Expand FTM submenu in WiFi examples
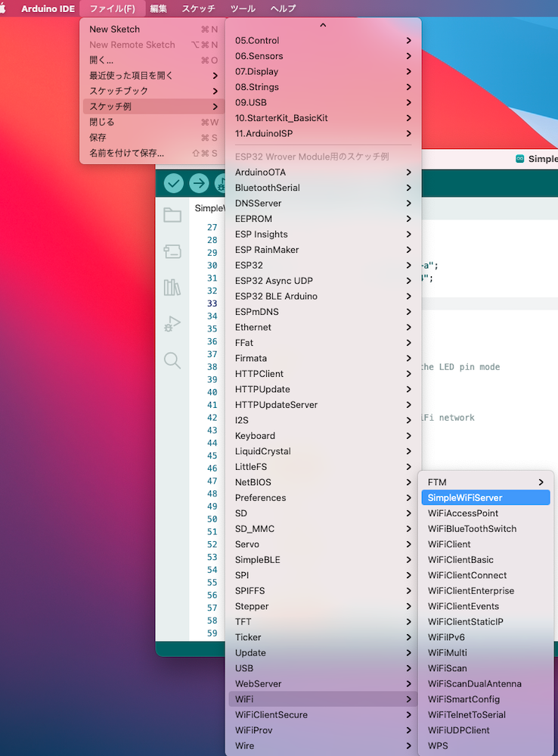The image size is (558, 756). [x=485, y=482]
